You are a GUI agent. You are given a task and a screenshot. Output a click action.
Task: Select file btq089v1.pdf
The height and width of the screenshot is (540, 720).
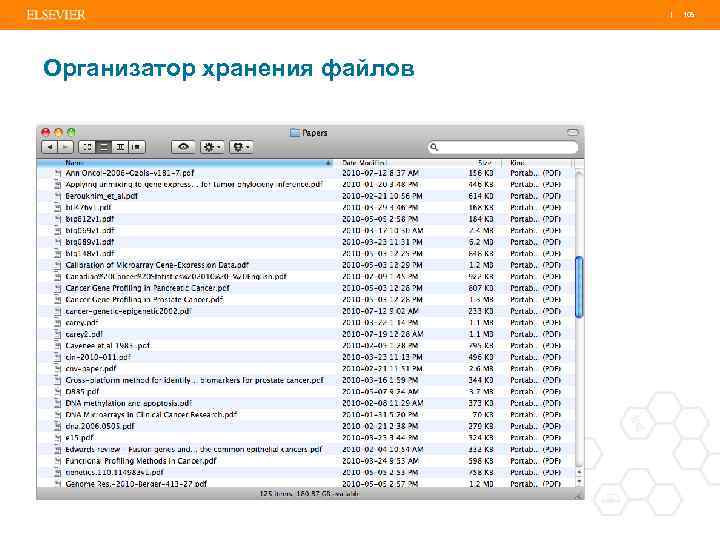90,242
